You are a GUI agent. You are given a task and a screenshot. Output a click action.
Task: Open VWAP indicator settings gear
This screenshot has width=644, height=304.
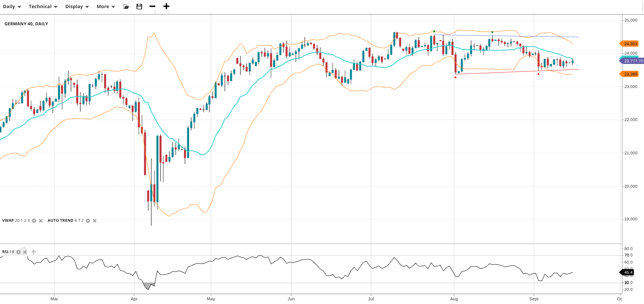pos(34,221)
